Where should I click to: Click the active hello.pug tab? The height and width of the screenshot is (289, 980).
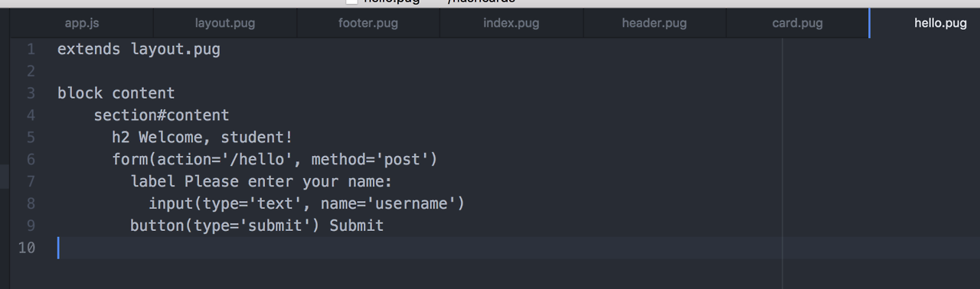click(925, 23)
